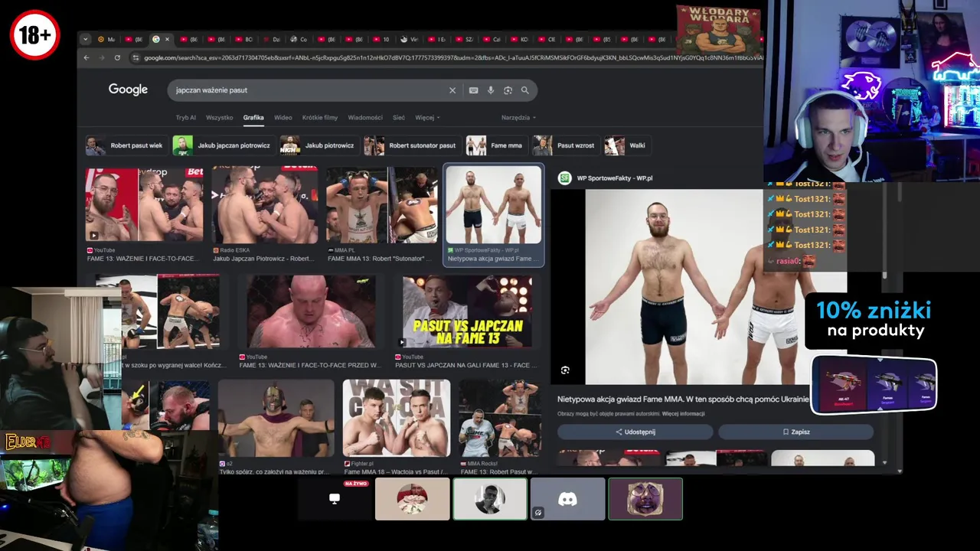
Task: Click the screen share monitor icon marked NA ŻYWO
Action: click(335, 498)
